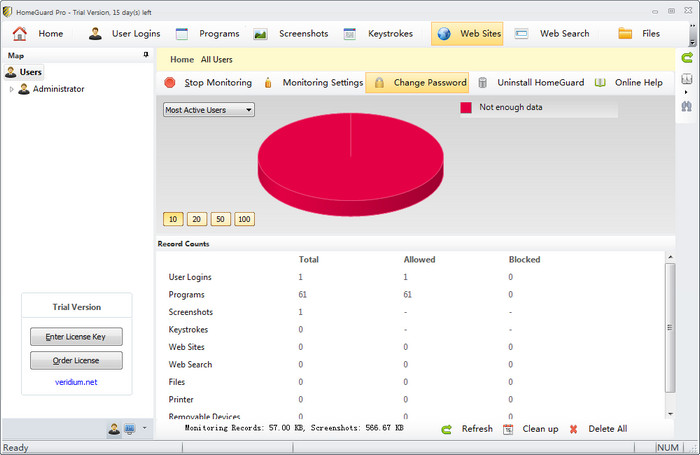Screen dimensions: 700x455
Task: Click the red Delete All icon
Action: [x=574, y=429]
